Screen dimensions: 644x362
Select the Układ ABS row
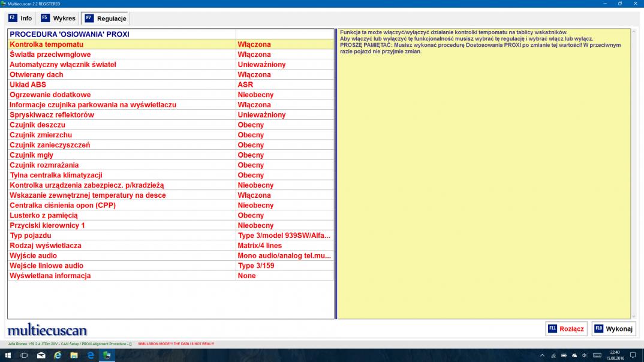tap(171, 85)
